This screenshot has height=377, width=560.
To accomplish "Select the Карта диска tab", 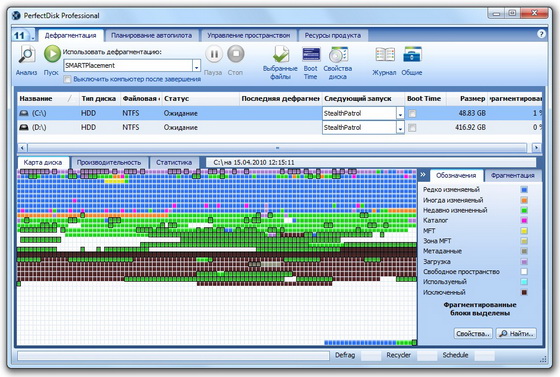I will [43, 162].
